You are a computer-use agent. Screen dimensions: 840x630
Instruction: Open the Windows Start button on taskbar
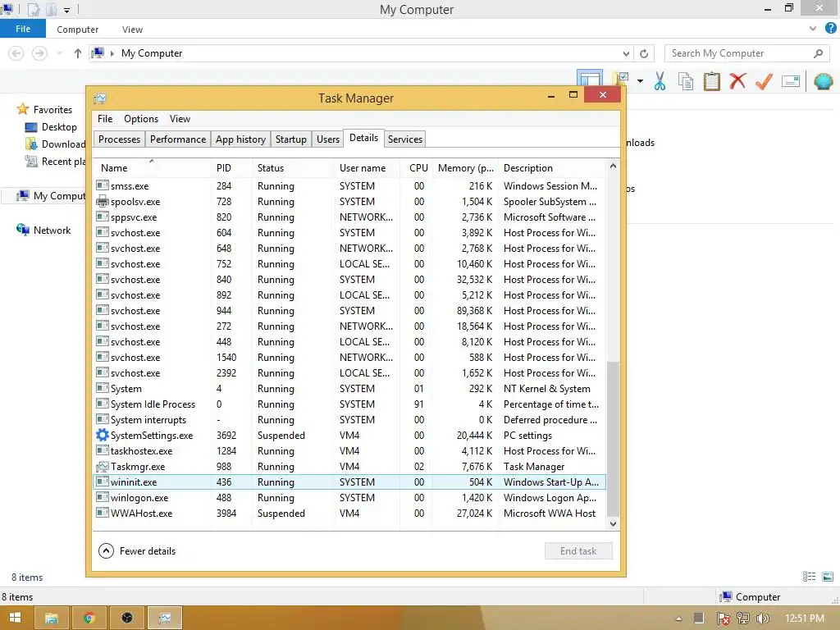click(15, 618)
